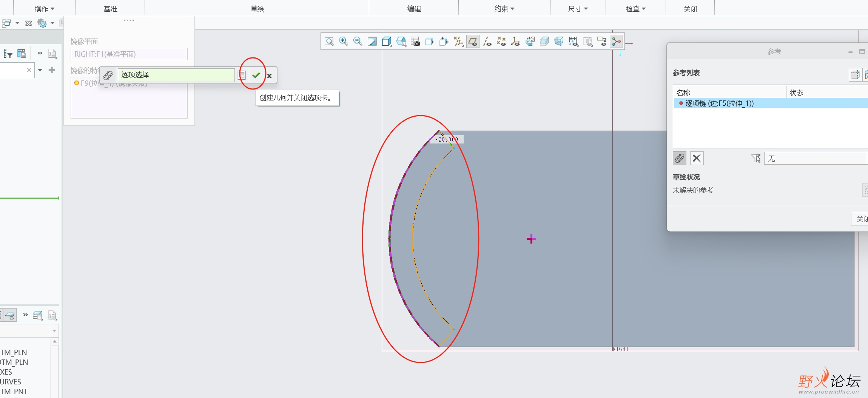The image size is (868, 398).
Task: Open the 基准 ribbon group
Action: 110,9
